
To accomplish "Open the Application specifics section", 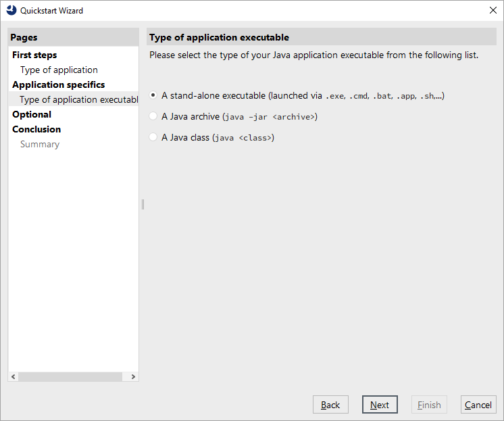I will coord(59,84).
